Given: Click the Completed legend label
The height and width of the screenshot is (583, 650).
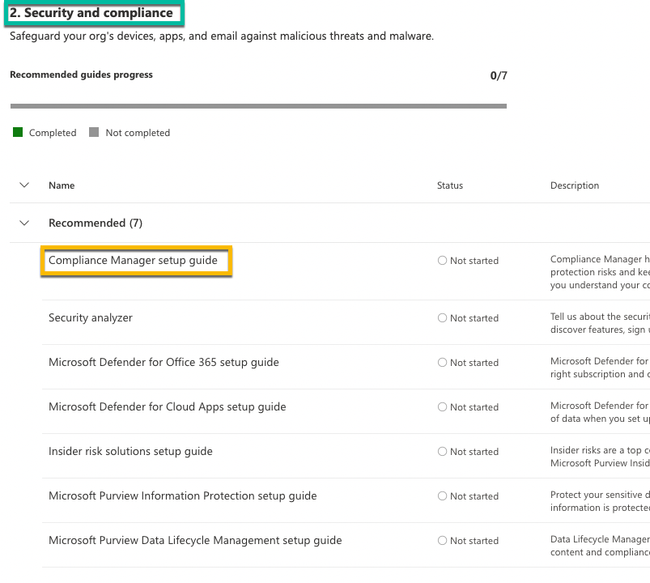Looking at the screenshot, I should 53,133.
